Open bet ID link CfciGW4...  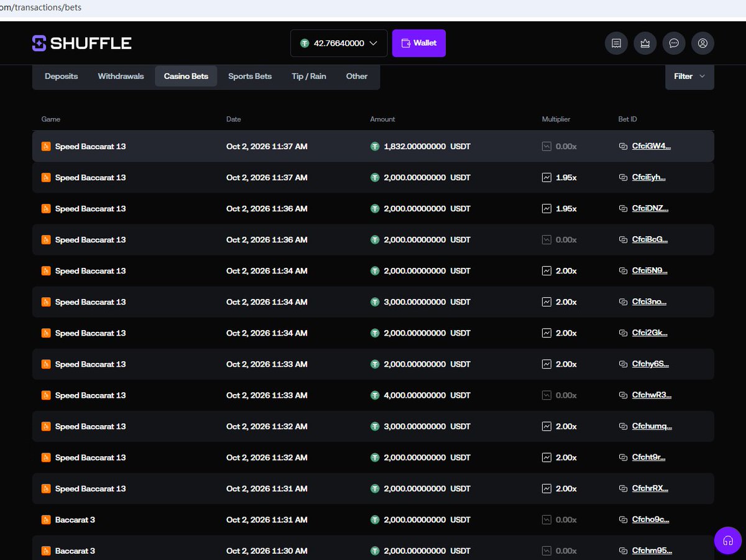[652, 147]
